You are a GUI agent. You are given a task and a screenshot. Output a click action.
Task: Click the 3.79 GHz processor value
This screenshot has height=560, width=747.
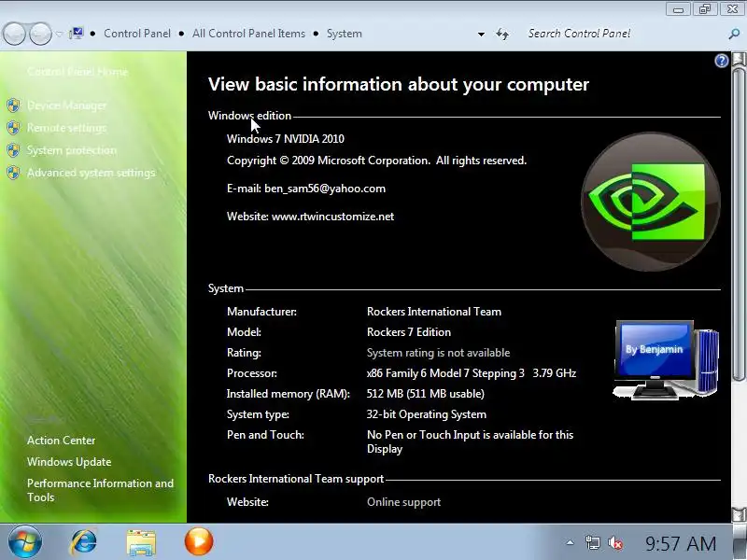coord(554,373)
